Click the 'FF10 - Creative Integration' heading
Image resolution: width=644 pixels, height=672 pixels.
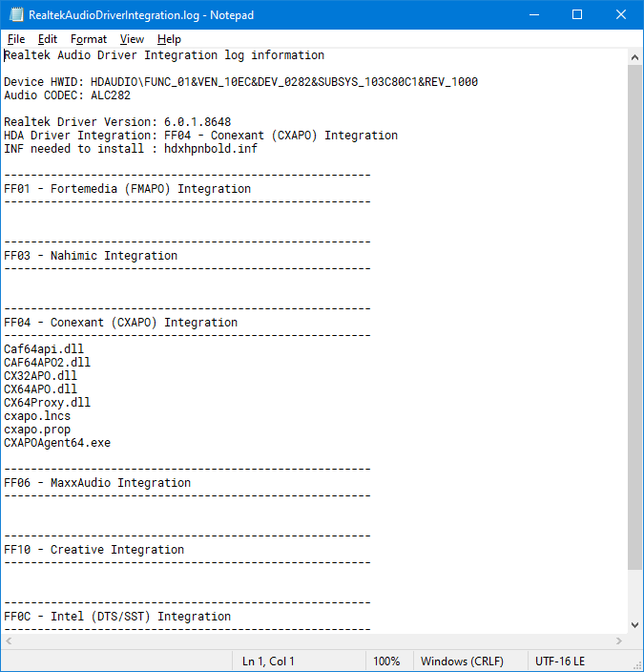tap(93, 550)
